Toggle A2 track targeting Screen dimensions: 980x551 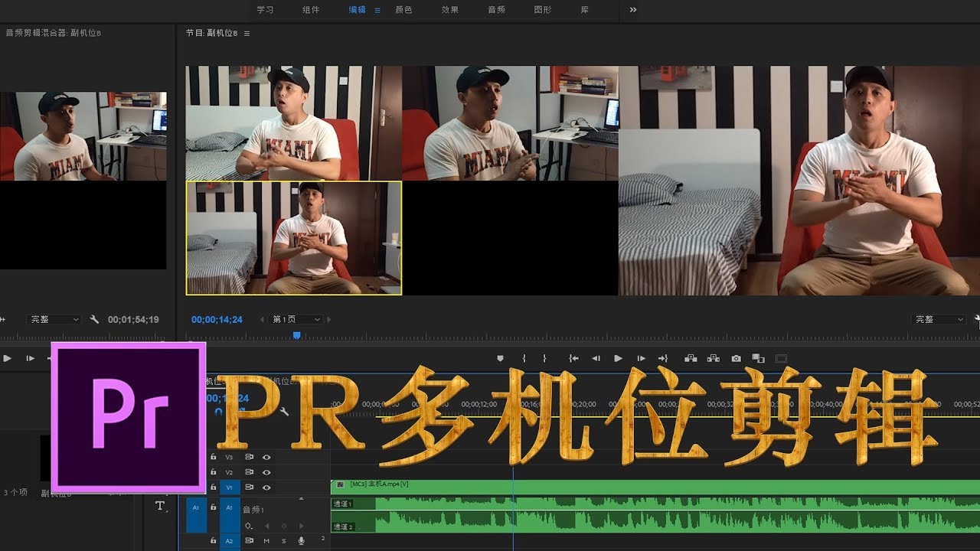[230, 541]
